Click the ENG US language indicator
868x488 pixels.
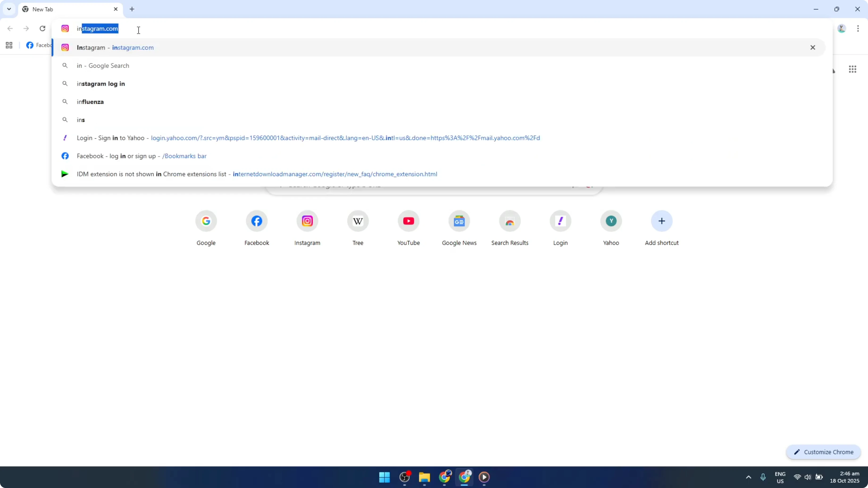780,477
